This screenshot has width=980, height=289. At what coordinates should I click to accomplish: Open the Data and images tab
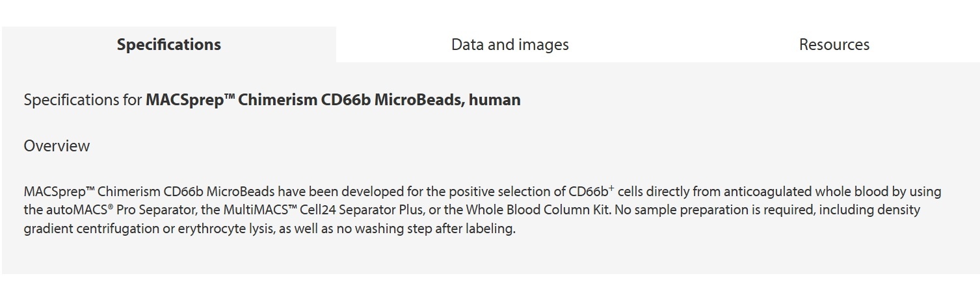click(x=510, y=45)
